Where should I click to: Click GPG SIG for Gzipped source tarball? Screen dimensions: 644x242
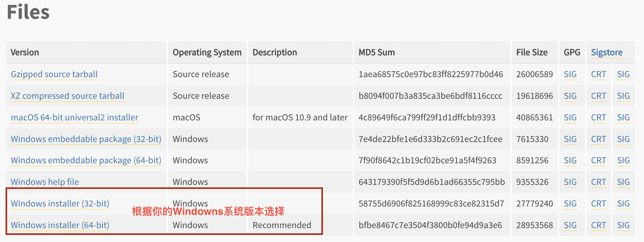(x=570, y=74)
